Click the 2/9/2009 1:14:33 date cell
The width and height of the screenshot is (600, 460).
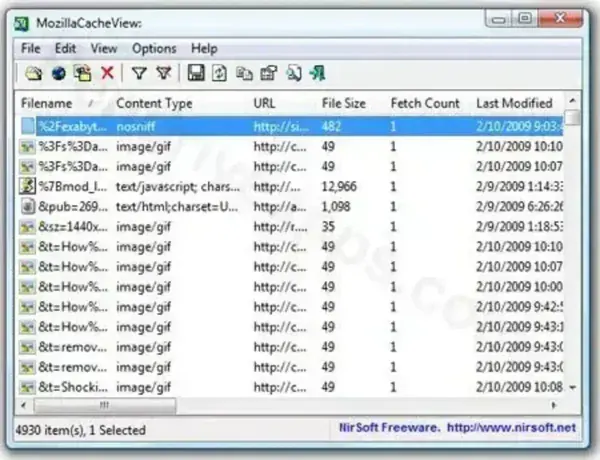click(519, 186)
